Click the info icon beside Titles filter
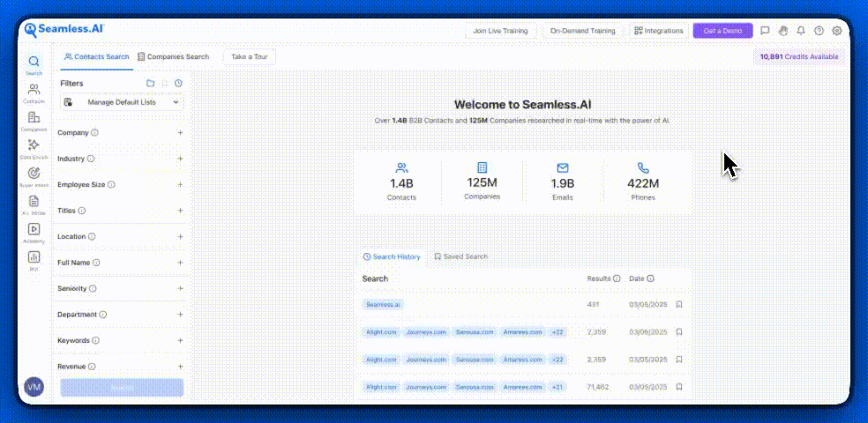This screenshot has height=423, width=868. tap(81, 211)
